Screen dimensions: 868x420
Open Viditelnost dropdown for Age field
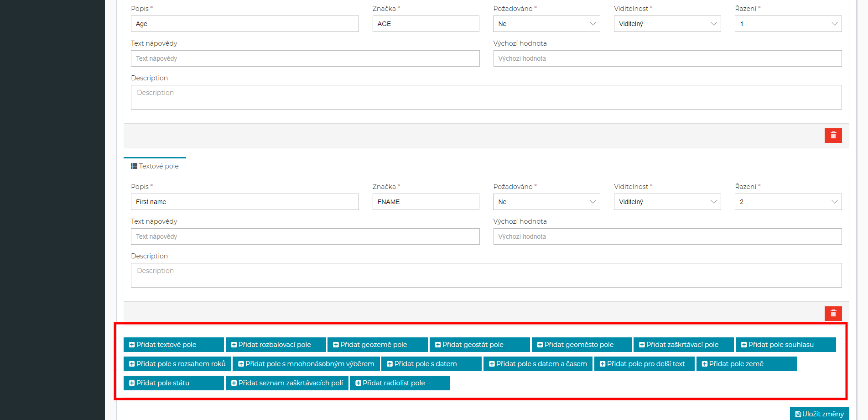coord(667,24)
